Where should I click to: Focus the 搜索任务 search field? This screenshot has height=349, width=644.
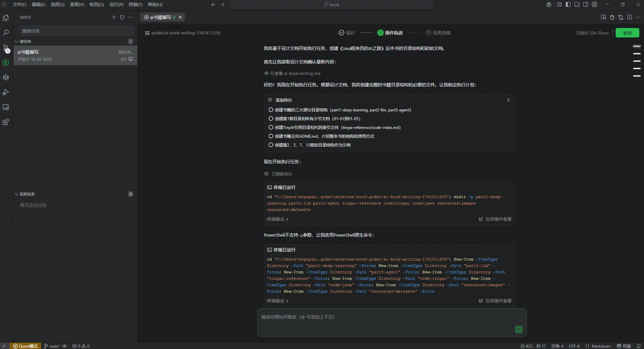(x=77, y=31)
